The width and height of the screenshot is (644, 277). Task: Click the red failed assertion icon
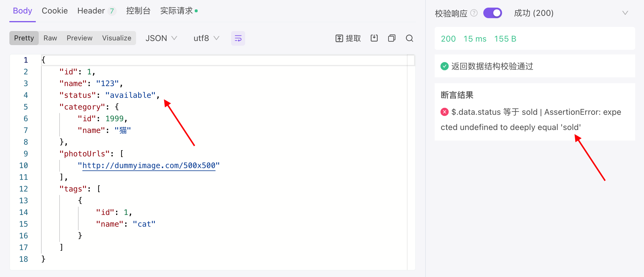pyautogui.click(x=445, y=112)
